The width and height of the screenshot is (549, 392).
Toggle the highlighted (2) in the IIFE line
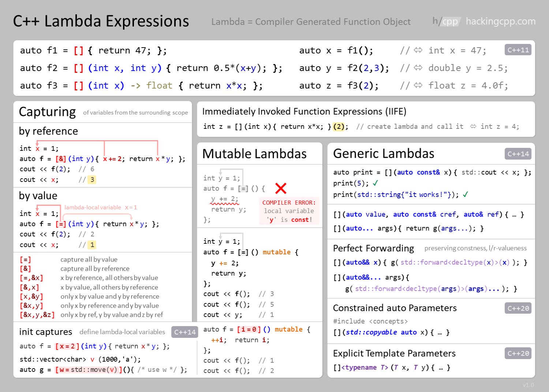339,126
